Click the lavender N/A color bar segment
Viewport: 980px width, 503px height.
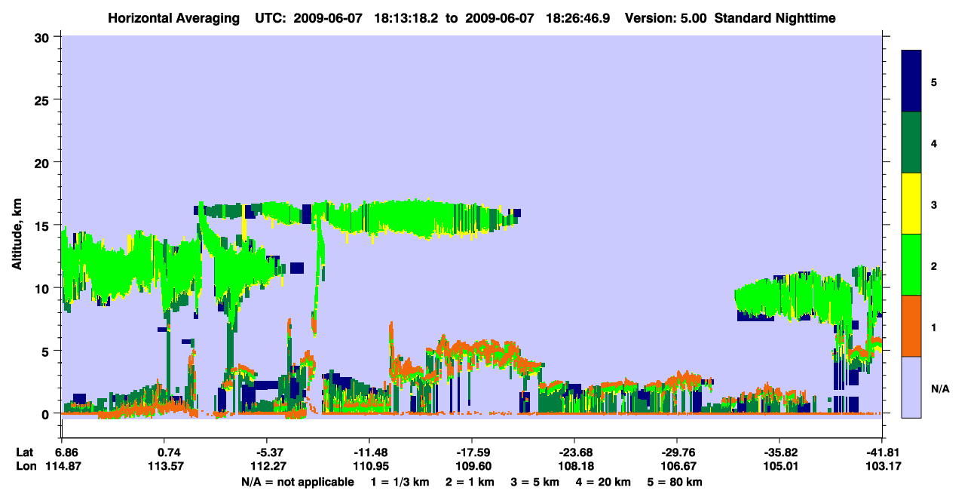911,387
